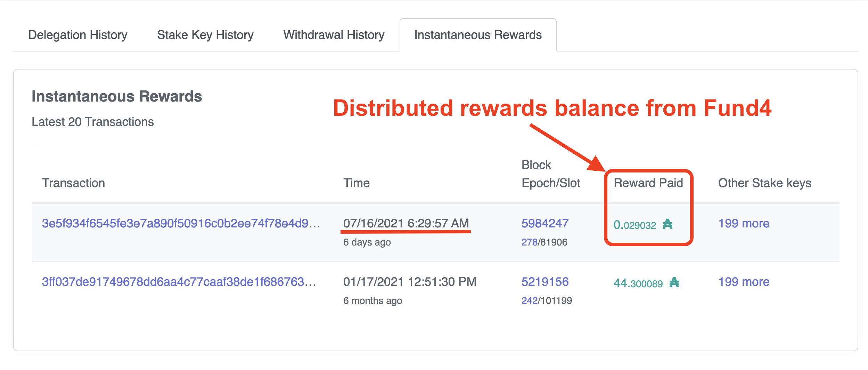Click the 0.029032 reward paid amount
This screenshot has height=370, width=868.
tap(634, 225)
